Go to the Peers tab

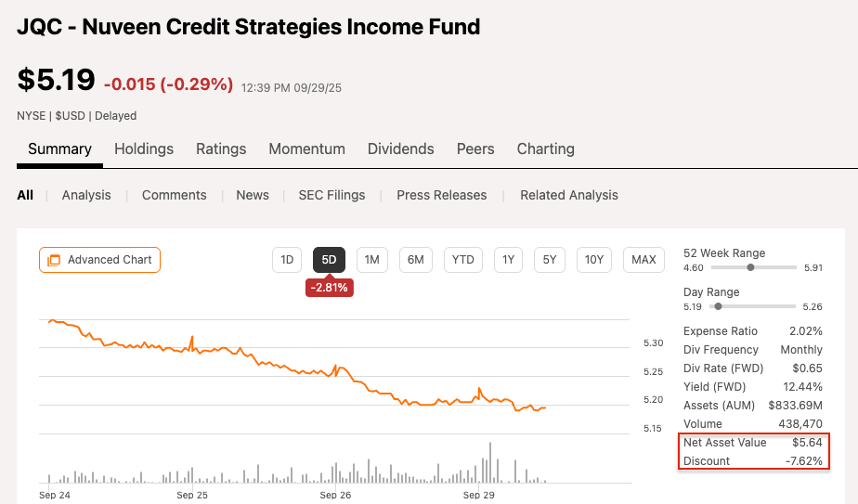tap(475, 149)
